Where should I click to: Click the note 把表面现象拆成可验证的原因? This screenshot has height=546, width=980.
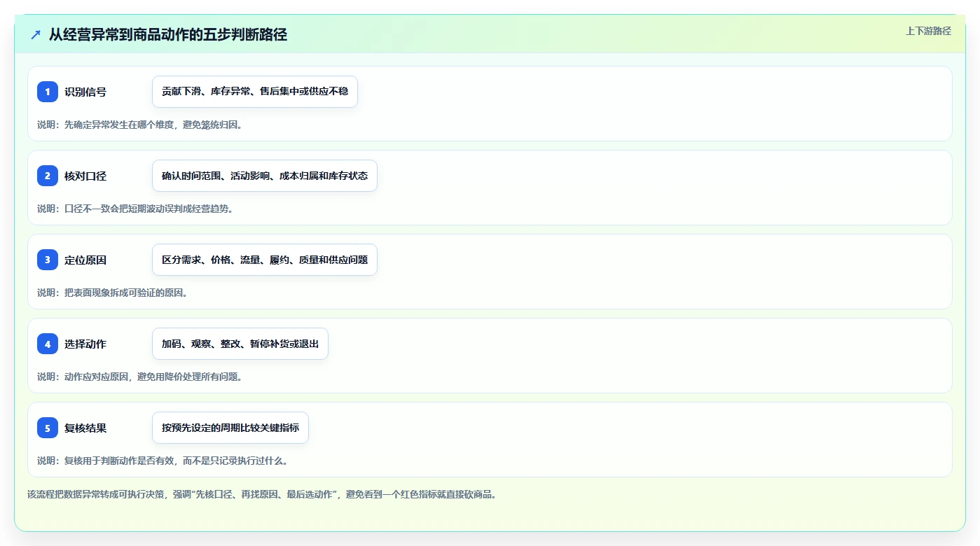[112, 293]
